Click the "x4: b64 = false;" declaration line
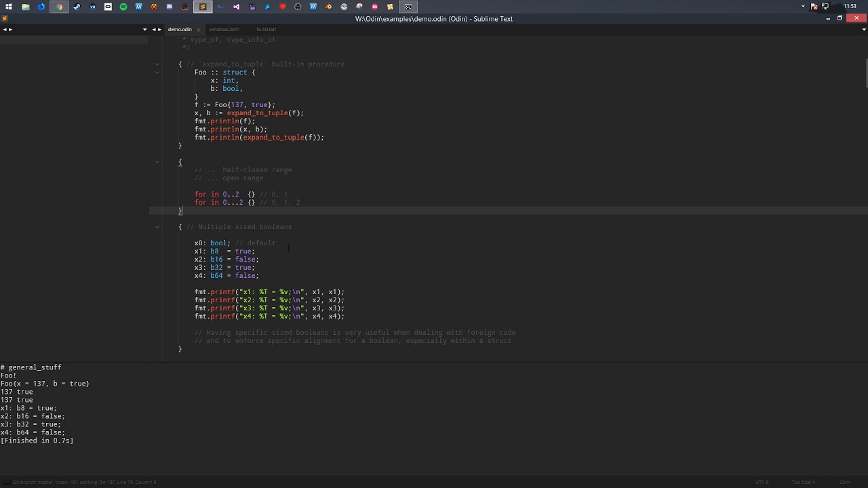 point(226,276)
